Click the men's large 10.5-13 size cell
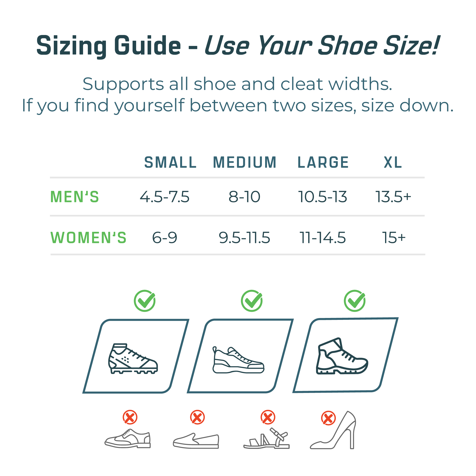This screenshot has height=476, width=476. tap(322, 197)
